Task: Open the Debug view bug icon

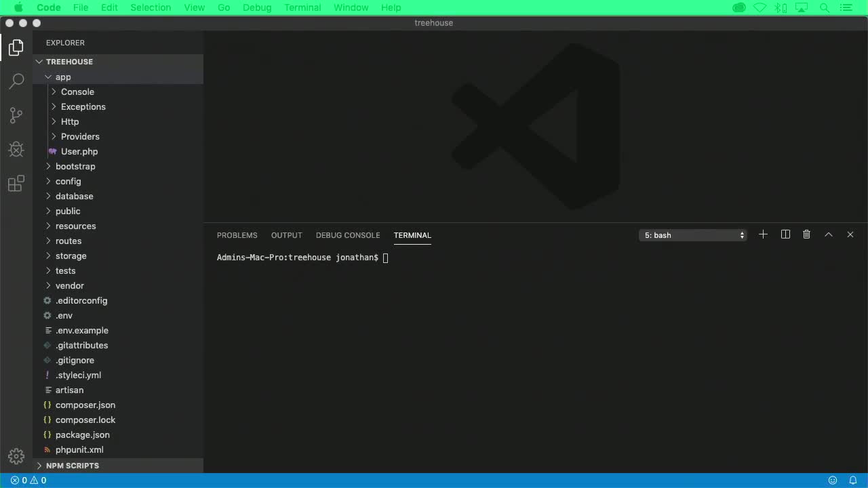Action: pos(16,149)
